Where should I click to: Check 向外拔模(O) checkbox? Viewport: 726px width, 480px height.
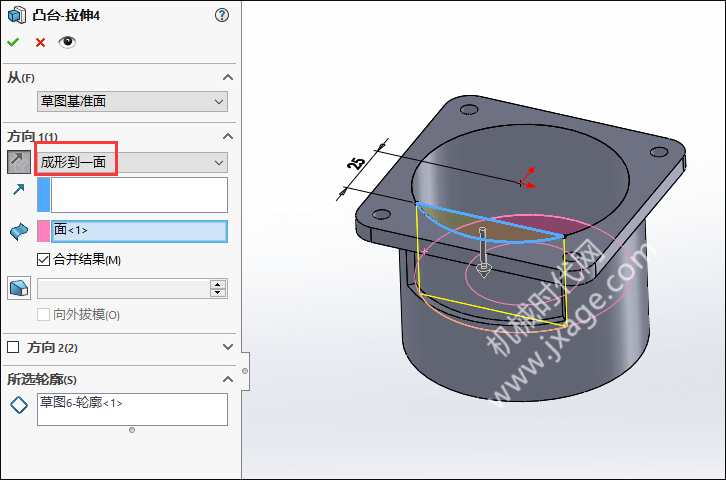(44, 315)
